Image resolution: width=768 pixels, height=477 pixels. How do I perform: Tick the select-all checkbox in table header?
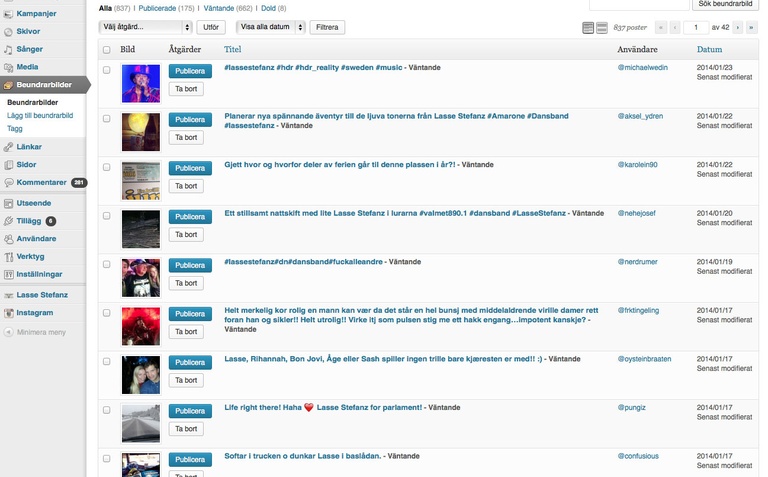pyautogui.click(x=107, y=49)
